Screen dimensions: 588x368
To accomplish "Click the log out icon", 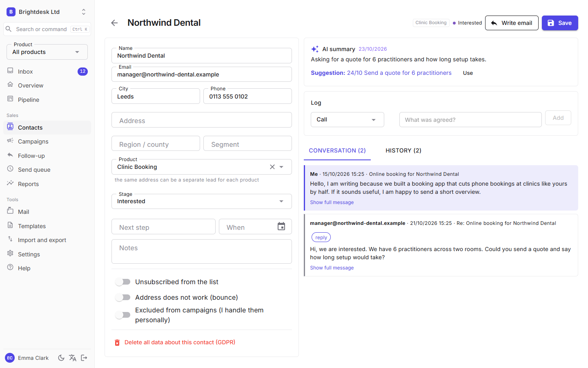I will click(84, 358).
